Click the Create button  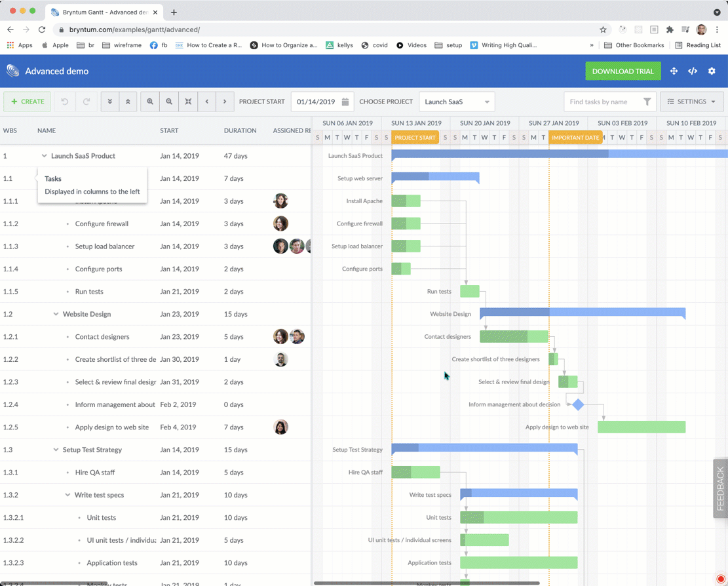pos(28,102)
